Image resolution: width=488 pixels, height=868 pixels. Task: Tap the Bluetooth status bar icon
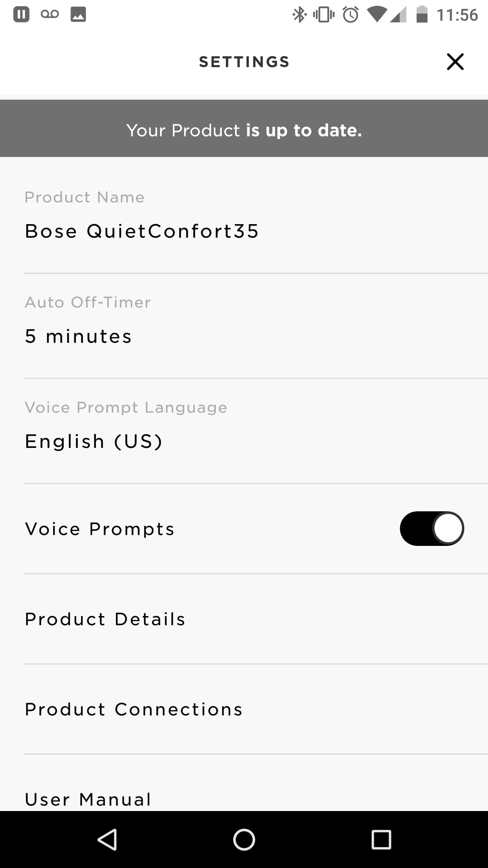tap(299, 15)
